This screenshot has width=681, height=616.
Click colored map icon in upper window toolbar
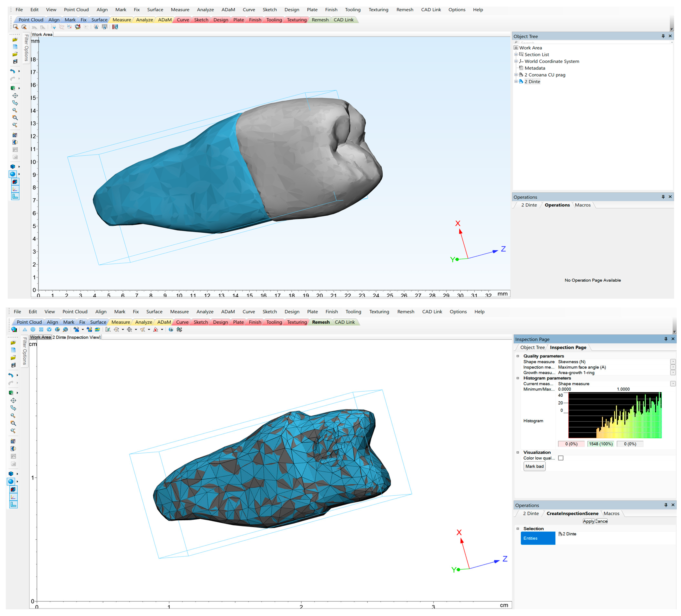(x=115, y=27)
